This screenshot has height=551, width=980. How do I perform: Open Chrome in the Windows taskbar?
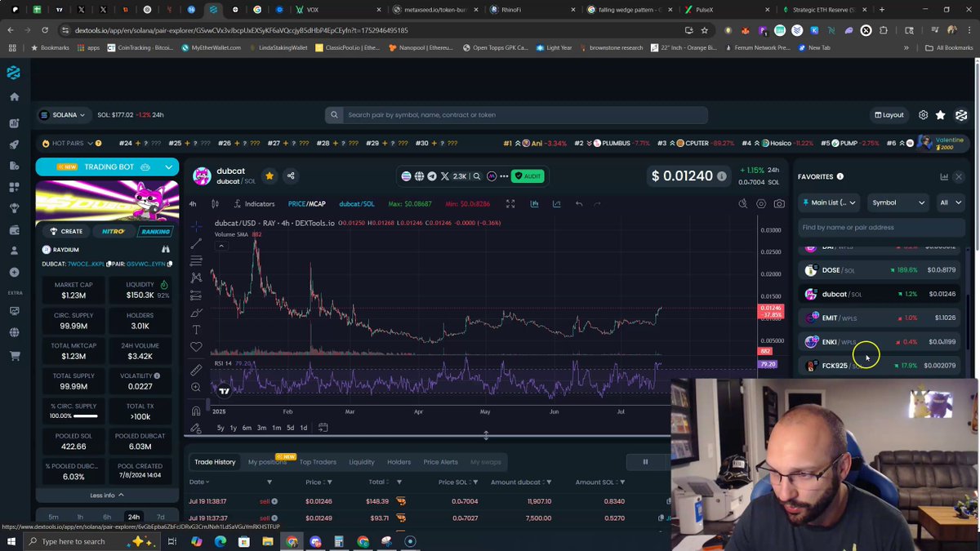[292, 541]
